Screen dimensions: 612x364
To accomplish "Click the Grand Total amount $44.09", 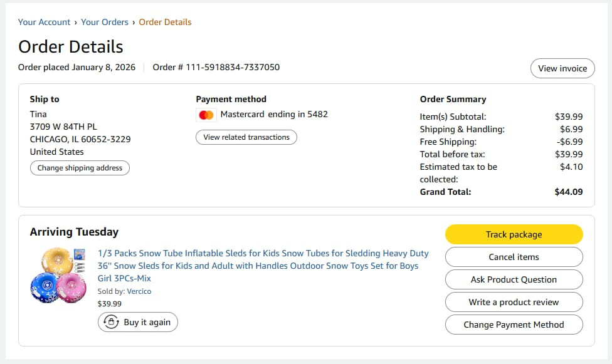I will click(x=568, y=192).
